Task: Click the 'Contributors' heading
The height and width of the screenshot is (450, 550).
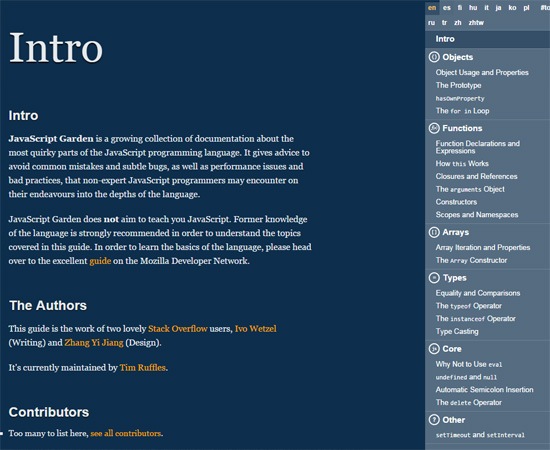Action: pyautogui.click(x=49, y=412)
